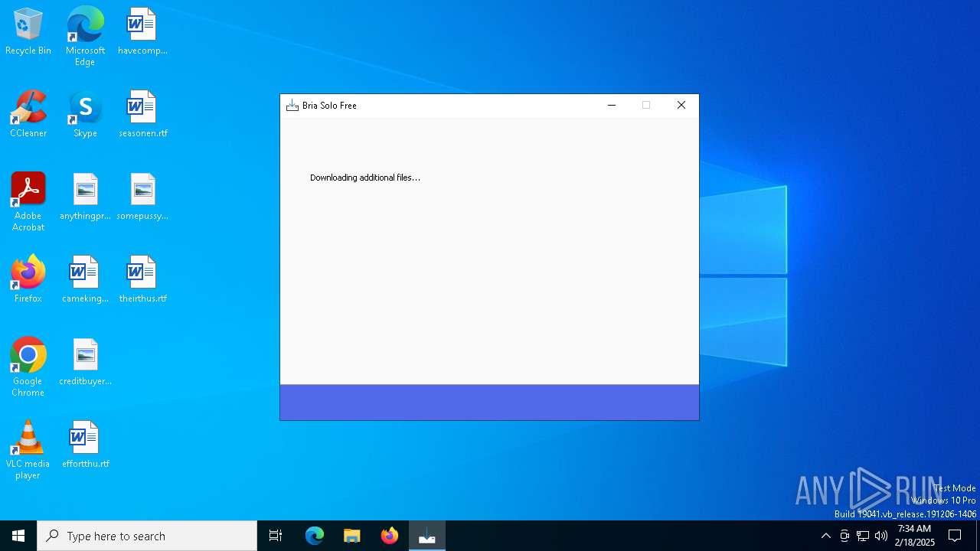This screenshot has height=551, width=980.
Task: Open the taskbar clock and date
Action: (x=914, y=536)
